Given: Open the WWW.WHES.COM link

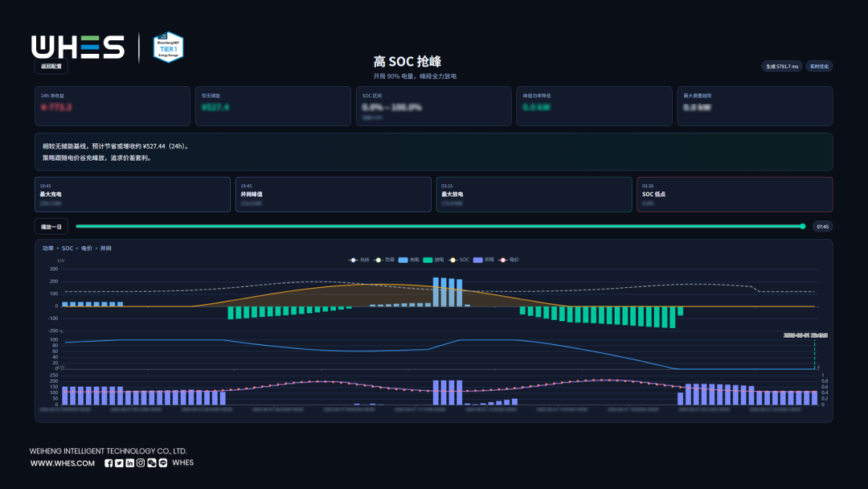Looking at the screenshot, I should (63, 463).
